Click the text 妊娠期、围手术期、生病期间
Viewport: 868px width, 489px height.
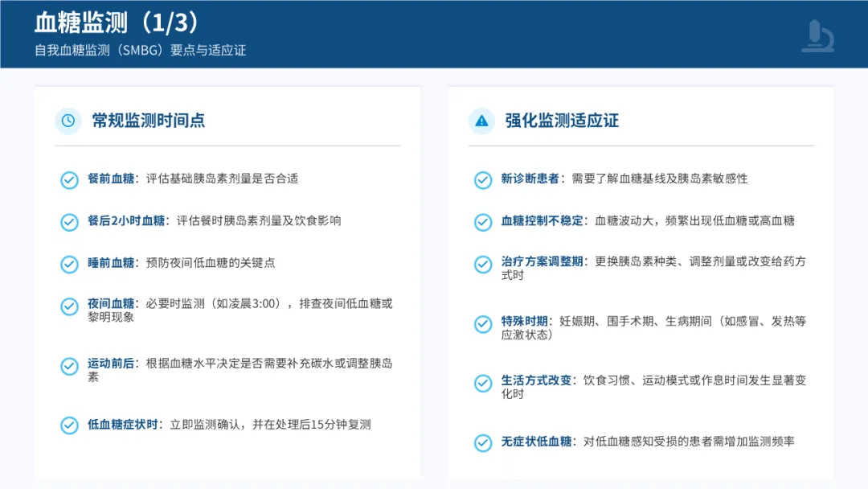636,321
